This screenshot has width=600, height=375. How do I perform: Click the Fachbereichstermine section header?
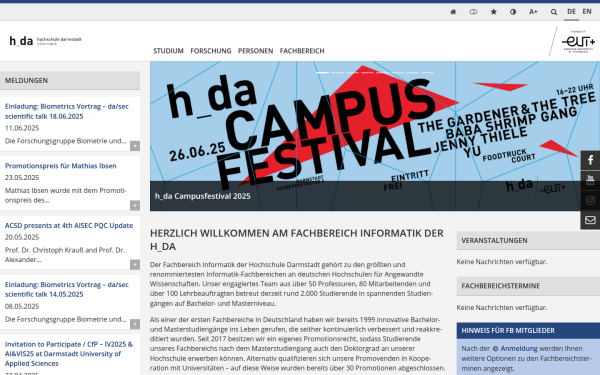(x=528, y=286)
